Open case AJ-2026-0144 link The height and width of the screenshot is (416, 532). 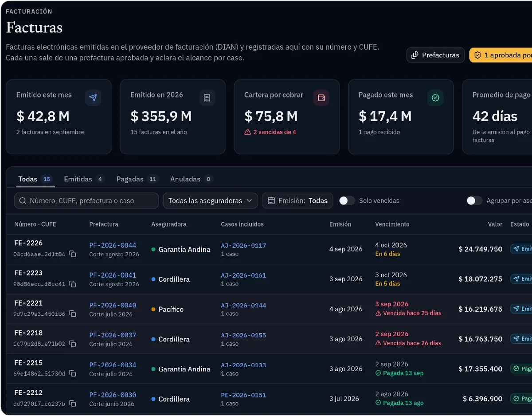click(x=243, y=306)
